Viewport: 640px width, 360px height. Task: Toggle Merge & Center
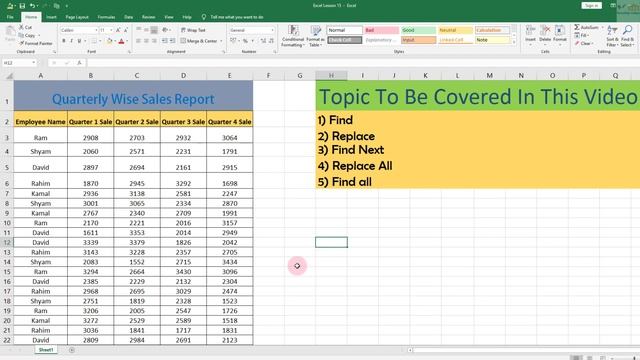(199, 41)
